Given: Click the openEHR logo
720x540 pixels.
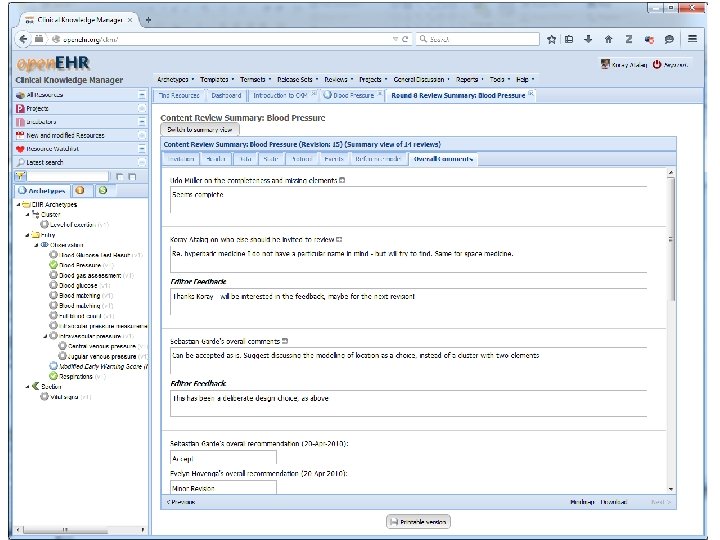Looking at the screenshot, I should coord(53,63).
